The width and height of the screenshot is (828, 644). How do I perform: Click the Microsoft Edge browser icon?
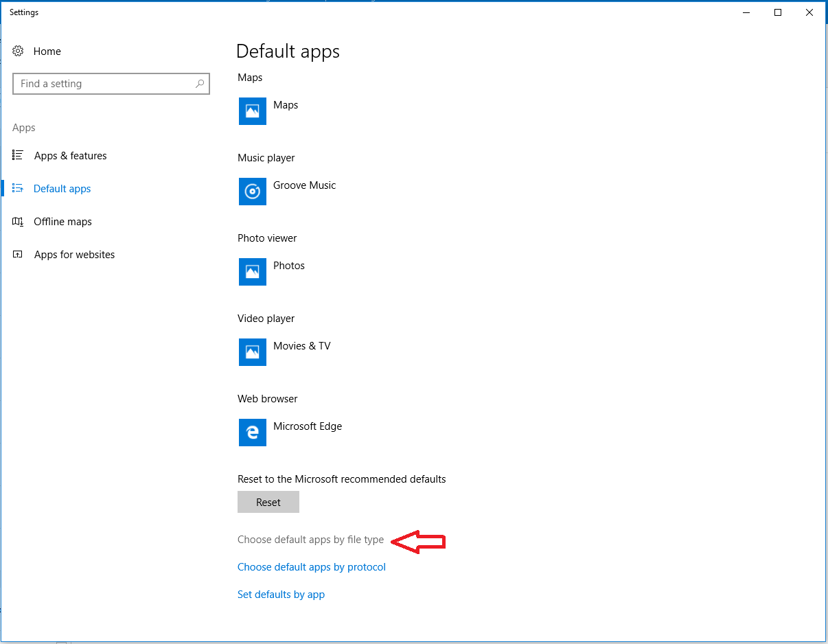point(252,433)
